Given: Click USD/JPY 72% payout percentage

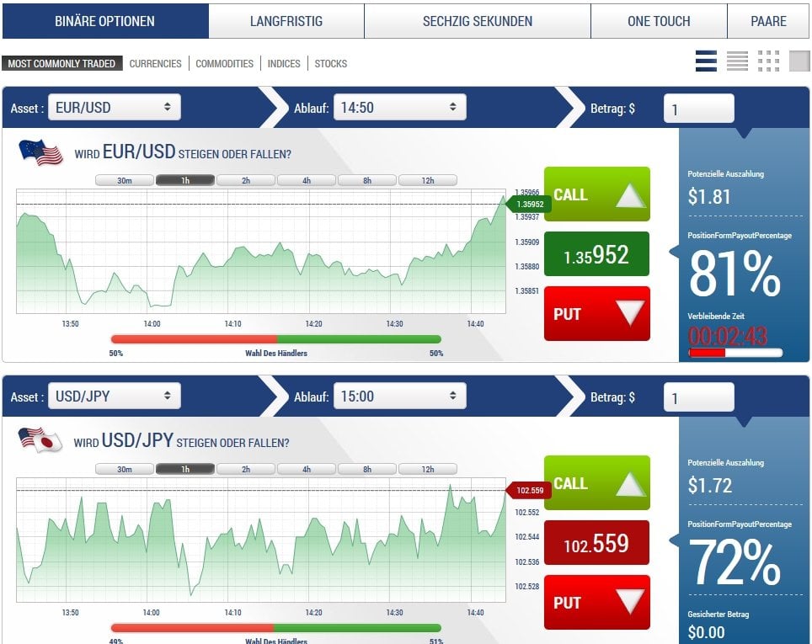Looking at the screenshot, I should (735, 562).
